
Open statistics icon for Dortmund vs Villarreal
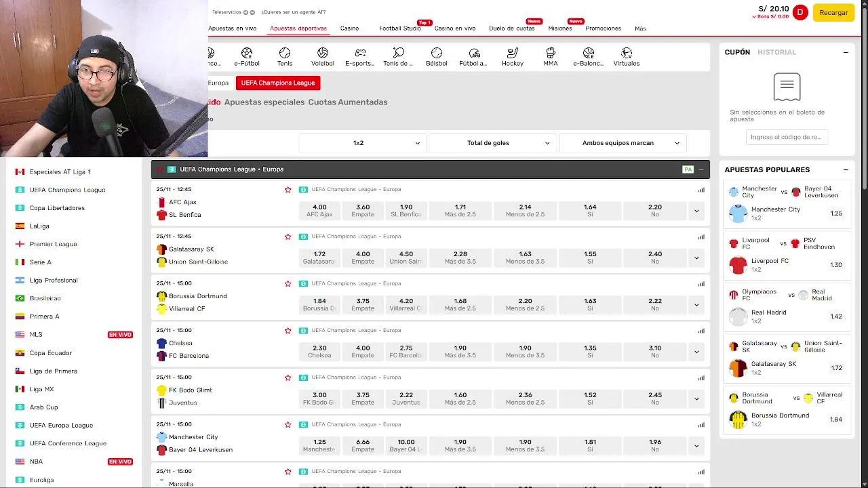point(701,283)
